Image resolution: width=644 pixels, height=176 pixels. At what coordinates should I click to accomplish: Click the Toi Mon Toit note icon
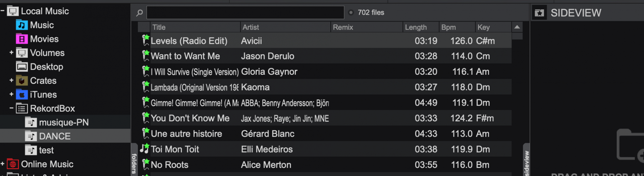[x=145, y=148]
